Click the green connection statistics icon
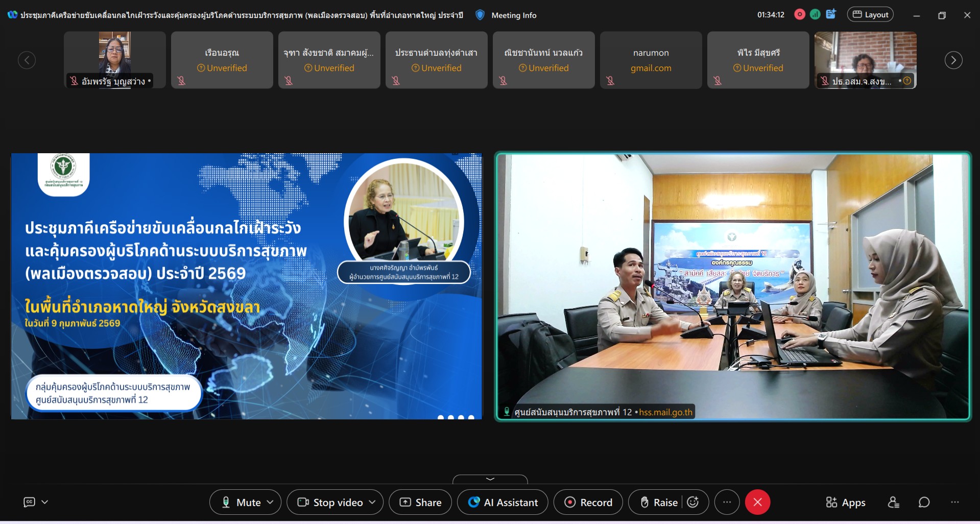 click(815, 15)
